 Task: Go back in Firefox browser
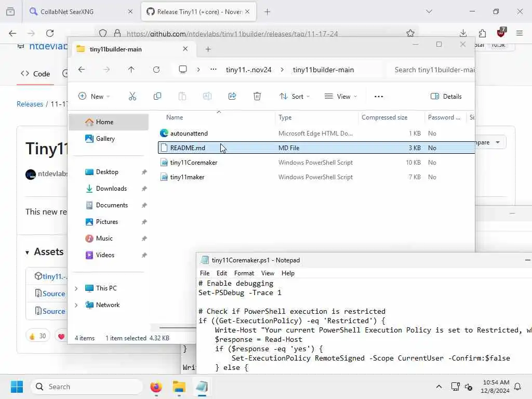(12, 33)
